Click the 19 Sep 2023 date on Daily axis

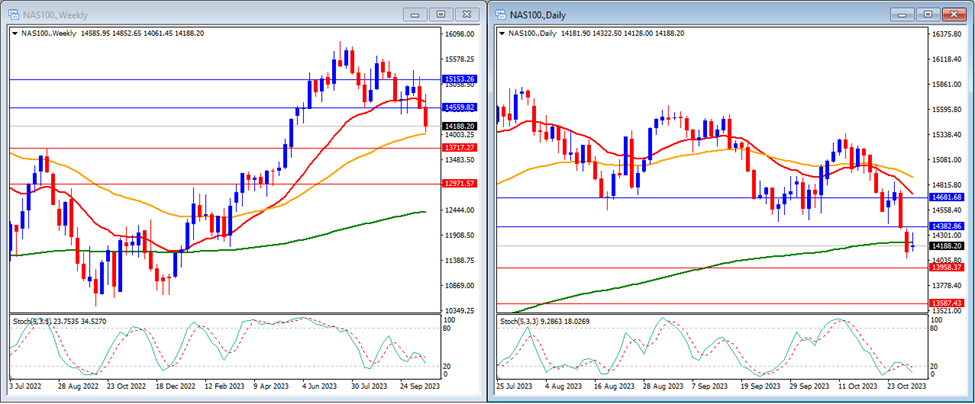pos(761,385)
